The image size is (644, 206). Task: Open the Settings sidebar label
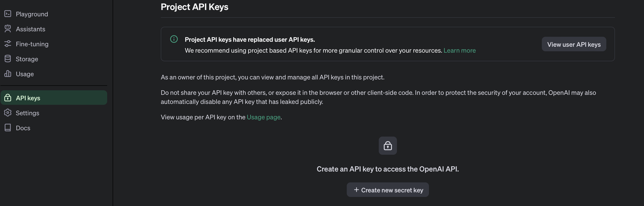pyautogui.click(x=27, y=113)
